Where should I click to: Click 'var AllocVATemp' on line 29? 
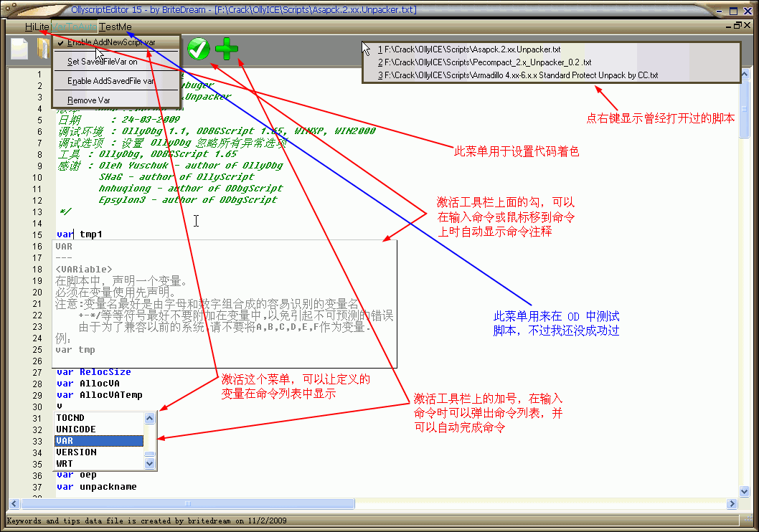pyautogui.click(x=99, y=395)
